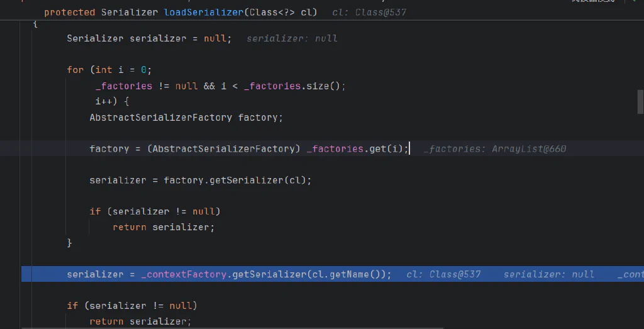Click the 'for' keyword of the loop
This screenshot has height=329, width=644.
[x=75, y=70]
